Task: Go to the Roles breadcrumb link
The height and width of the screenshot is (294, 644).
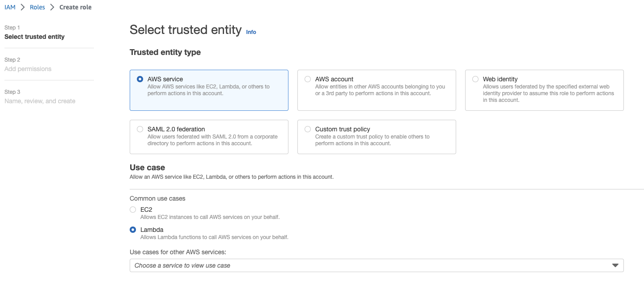Action: coord(37,7)
